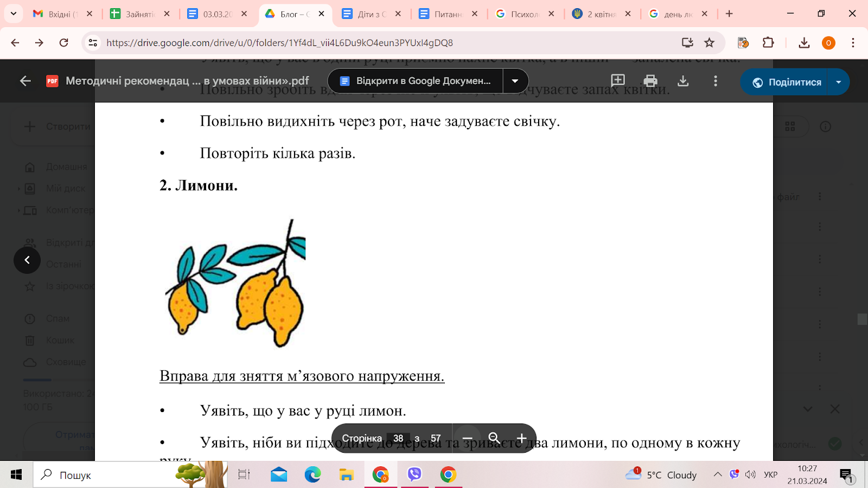Navigate forward in browser
This screenshot has width=868, height=488.
39,42
